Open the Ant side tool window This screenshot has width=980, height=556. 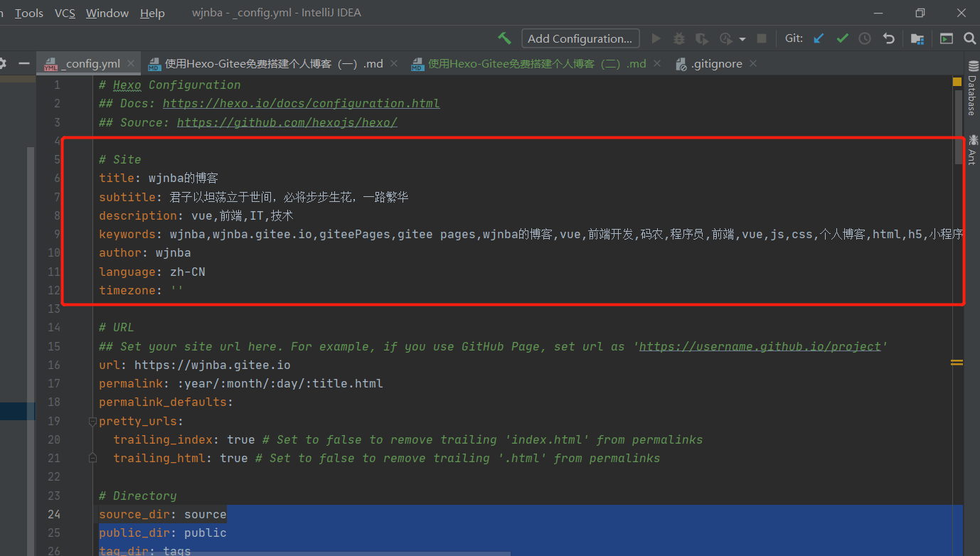click(x=971, y=150)
